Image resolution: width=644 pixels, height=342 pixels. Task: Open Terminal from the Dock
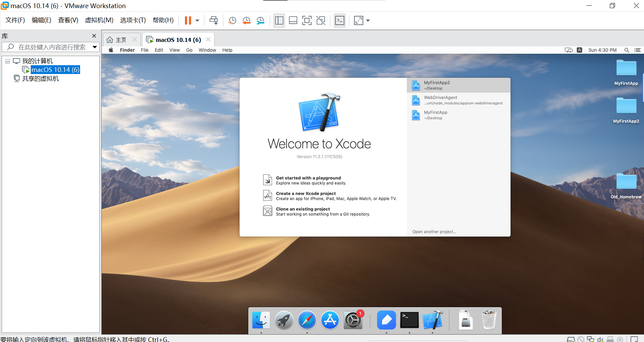pyautogui.click(x=409, y=320)
